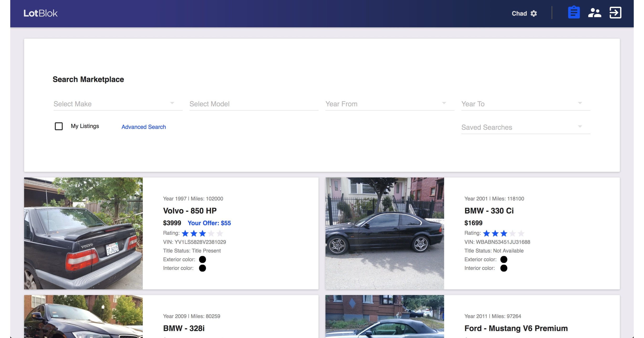Image resolution: width=644 pixels, height=338 pixels.
Task: Open the Saved Searches dropdown
Action: (x=525, y=127)
